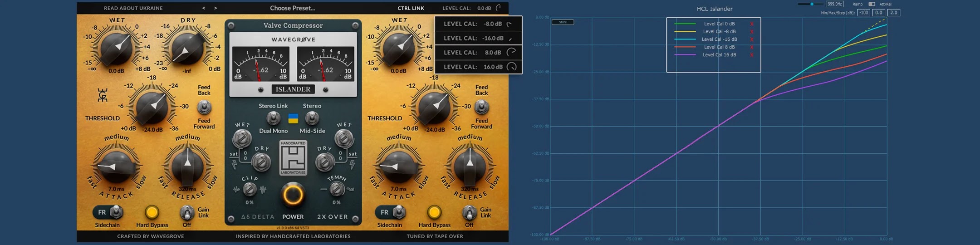Screen dimensions: 980x245
Task: Flip the right Feed Back/Feed Forward switch
Action: (482, 107)
